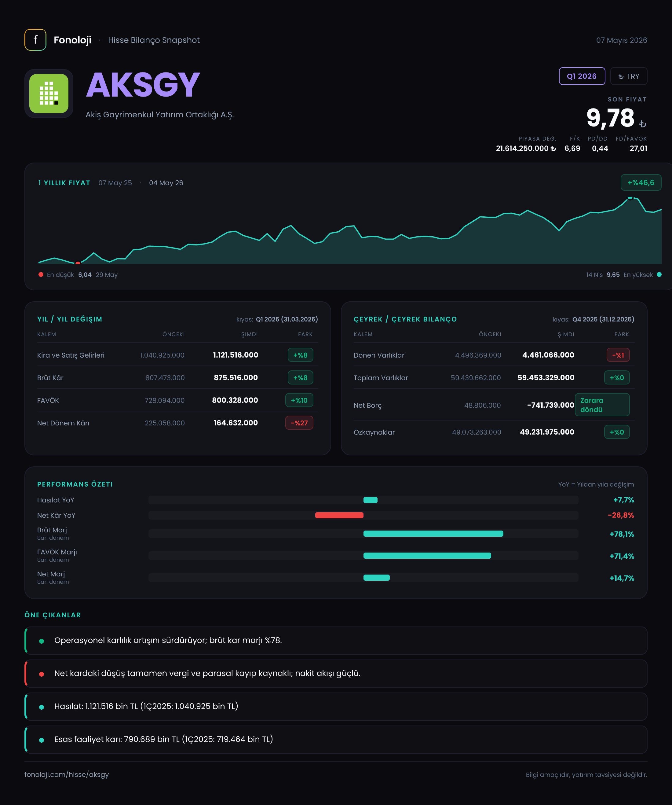Viewport: 672px width, 805px height.
Task: Click the Fonoloji 'f' logo icon
Action: (x=35, y=40)
